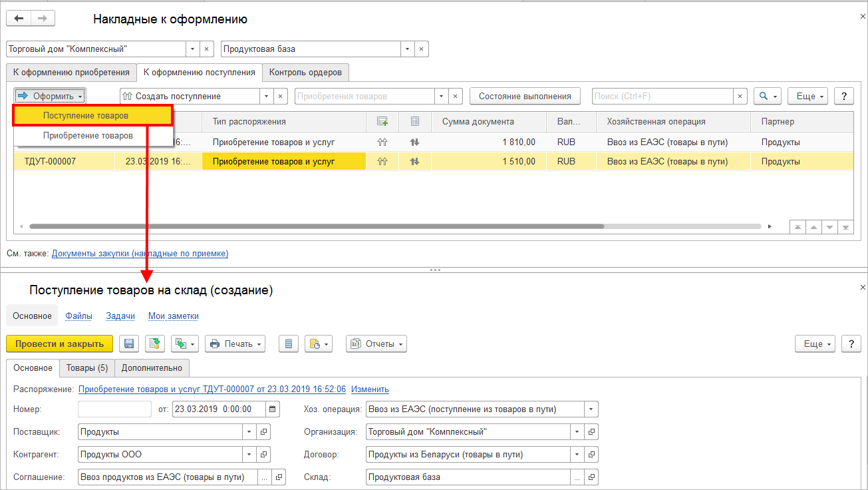Open the Договор record card icon

pos(591,455)
